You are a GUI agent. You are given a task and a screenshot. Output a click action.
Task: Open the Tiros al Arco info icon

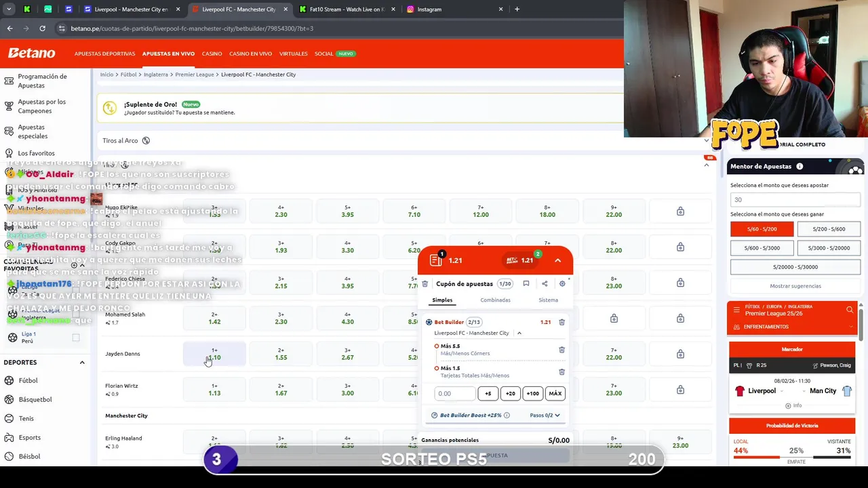[146, 141]
